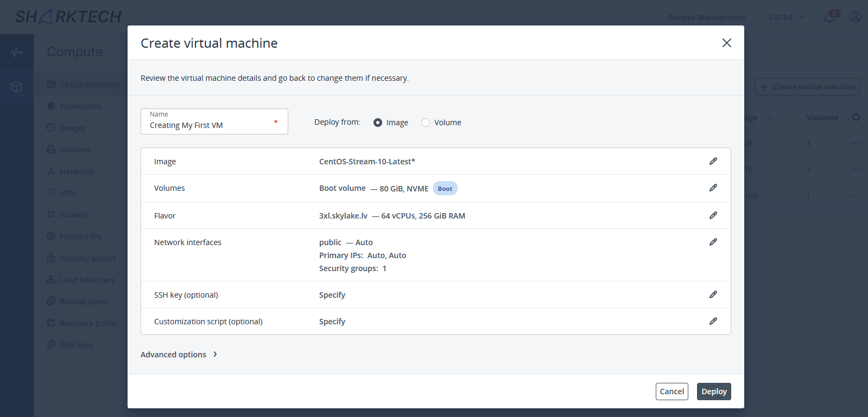Screen dimensions: 868x417
Task: Edit the Flavor selection pencil icon
Action: (713, 215)
